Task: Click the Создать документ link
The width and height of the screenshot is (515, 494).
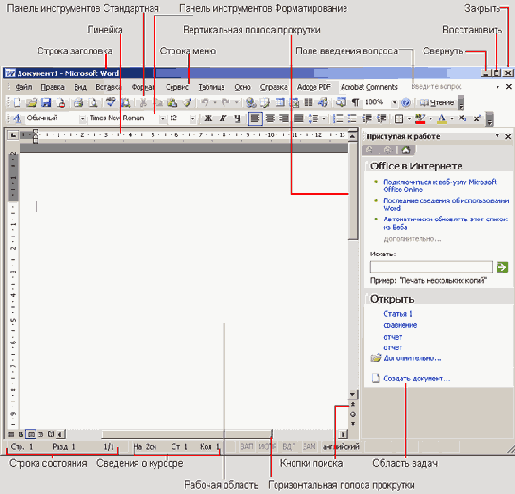Action: (x=417, y=379)
